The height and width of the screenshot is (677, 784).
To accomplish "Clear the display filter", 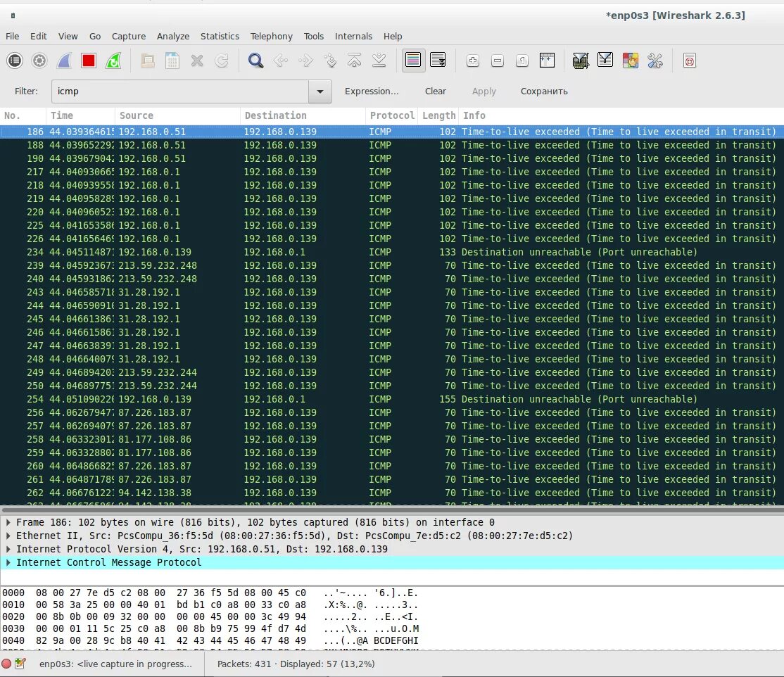I will point(436,91).
